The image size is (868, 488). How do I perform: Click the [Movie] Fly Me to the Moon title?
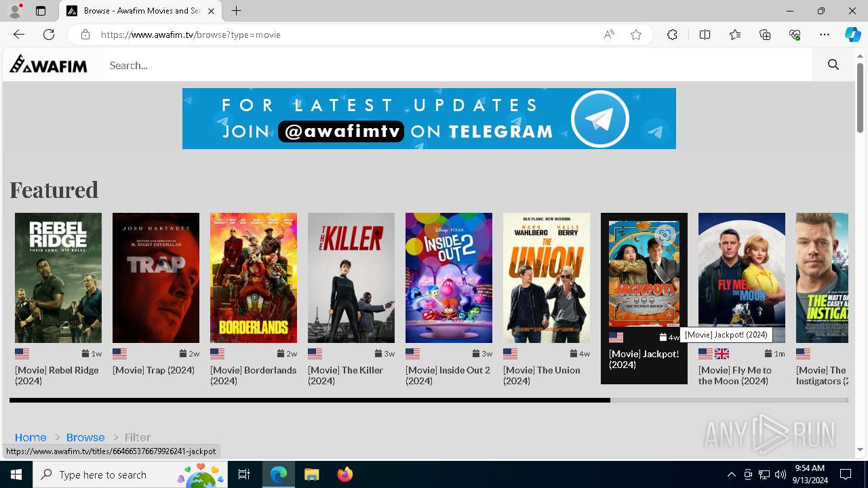click(735, 375)
